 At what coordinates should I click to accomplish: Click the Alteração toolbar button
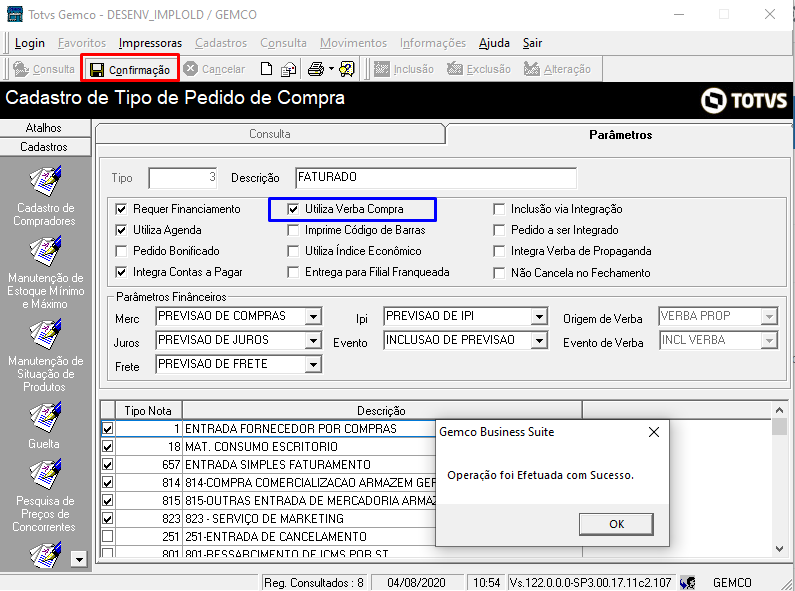tap(557, 69)
